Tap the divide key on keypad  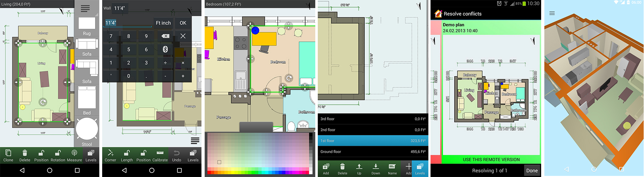click(165, 63)
